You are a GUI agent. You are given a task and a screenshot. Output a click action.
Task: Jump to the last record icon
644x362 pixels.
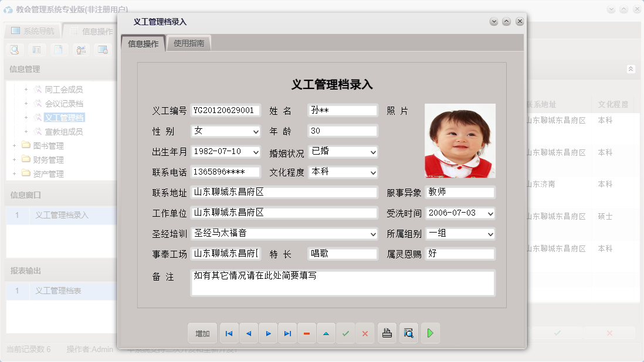pyautogui.click(x=287, y=333)
